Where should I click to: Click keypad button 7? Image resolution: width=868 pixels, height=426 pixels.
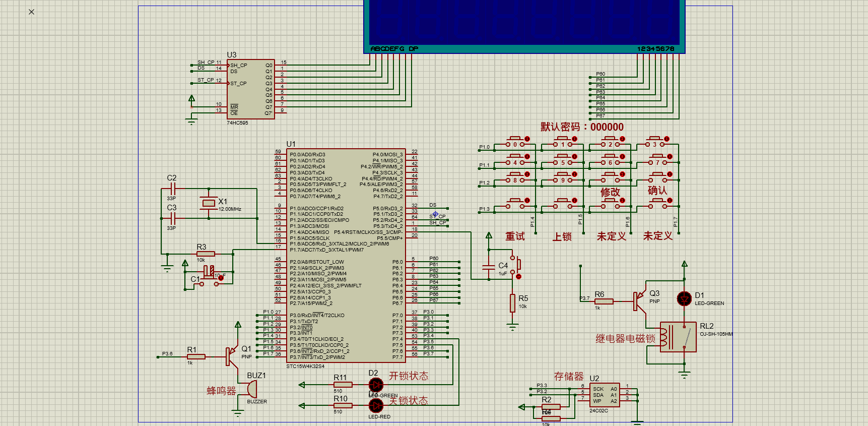[x=658, y=160]
